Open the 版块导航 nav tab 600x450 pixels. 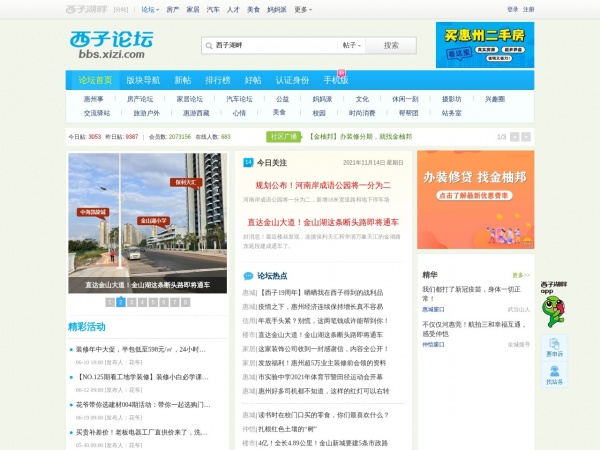tap(143, 80)
